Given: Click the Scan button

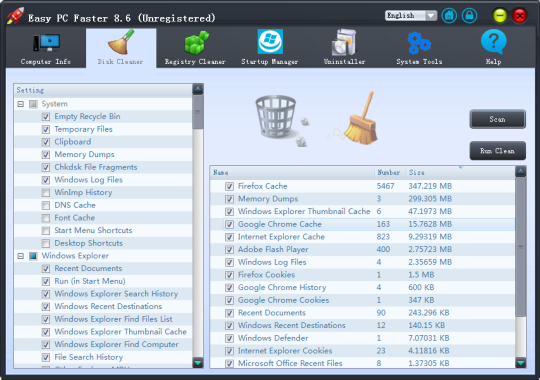Looking at the screenshot, I should (x=497, y=119).
